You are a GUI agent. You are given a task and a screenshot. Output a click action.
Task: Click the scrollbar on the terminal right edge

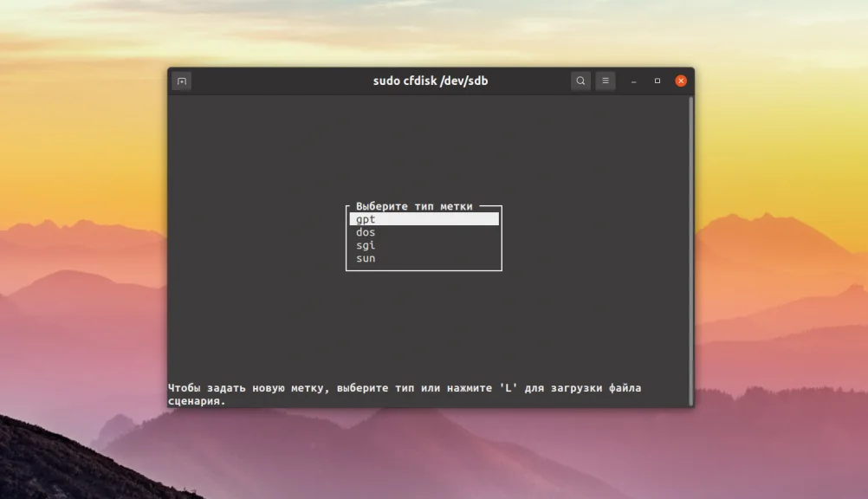coord(687,251)
